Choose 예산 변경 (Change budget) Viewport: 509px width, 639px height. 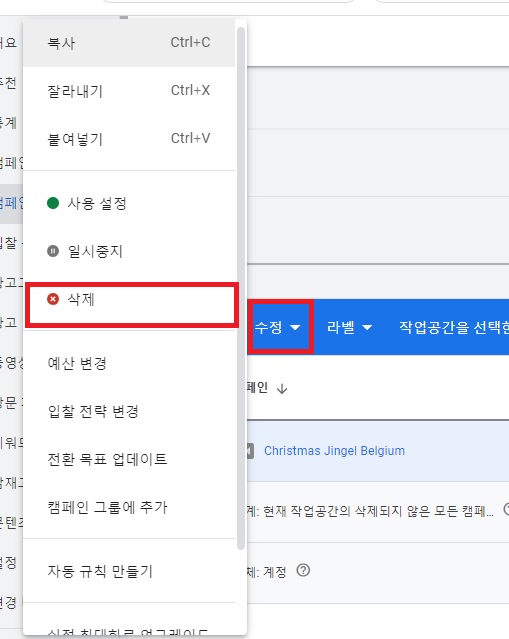click(129, 363)
